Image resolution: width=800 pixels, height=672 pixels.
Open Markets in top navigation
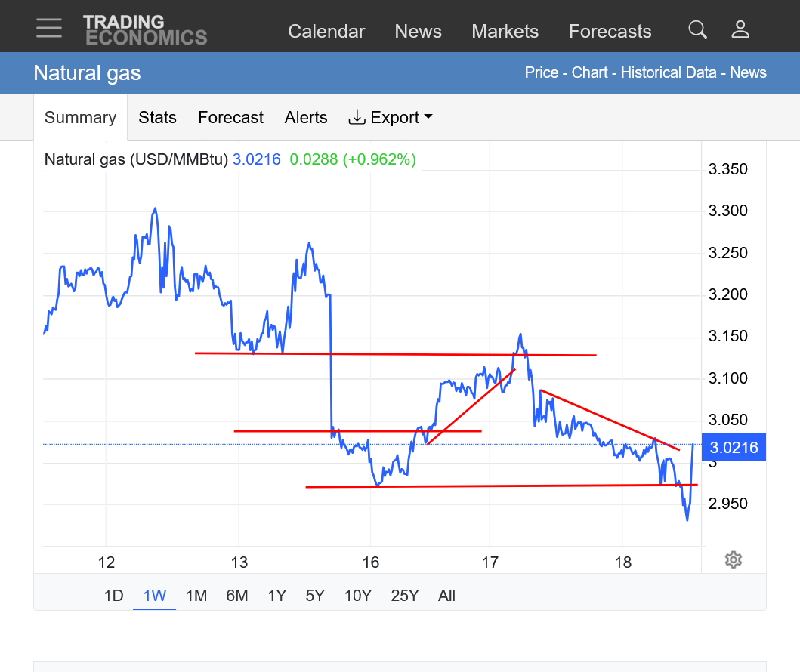click(505, 32)
